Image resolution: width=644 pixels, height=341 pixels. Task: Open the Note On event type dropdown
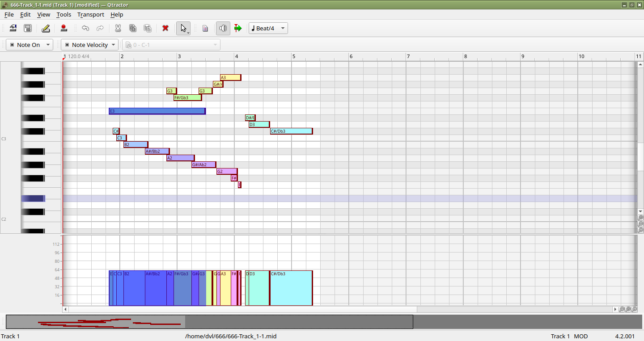(x=30, y=45)
